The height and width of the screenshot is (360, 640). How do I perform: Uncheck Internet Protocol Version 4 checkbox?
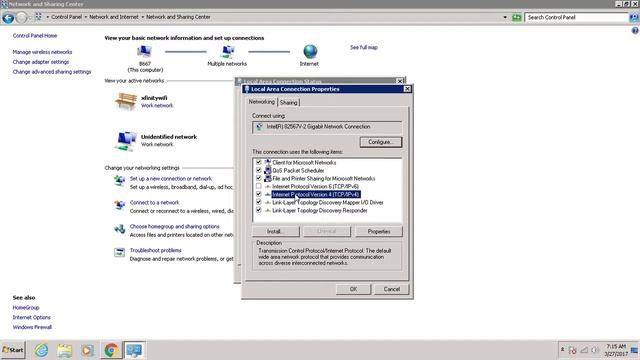pyautogui.click(x=259, y=194)
